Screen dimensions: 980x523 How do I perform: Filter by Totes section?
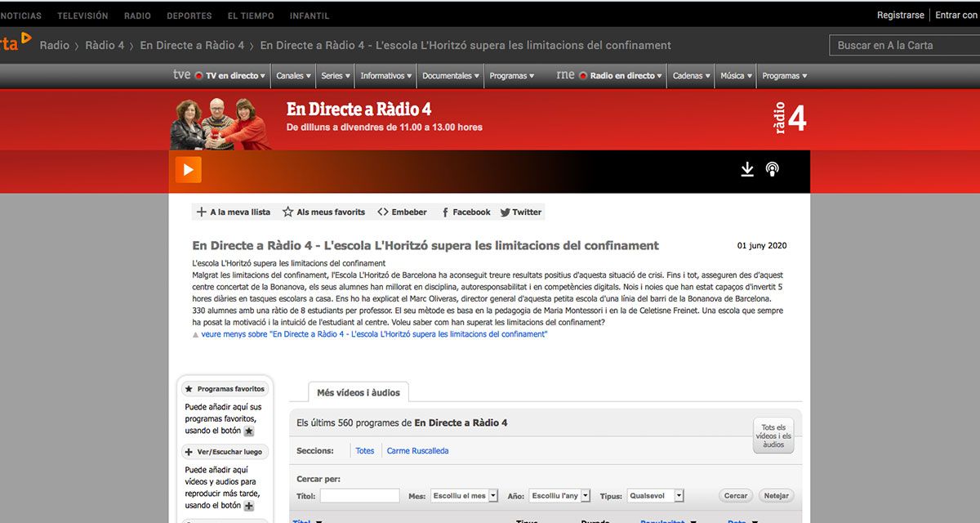365,450
